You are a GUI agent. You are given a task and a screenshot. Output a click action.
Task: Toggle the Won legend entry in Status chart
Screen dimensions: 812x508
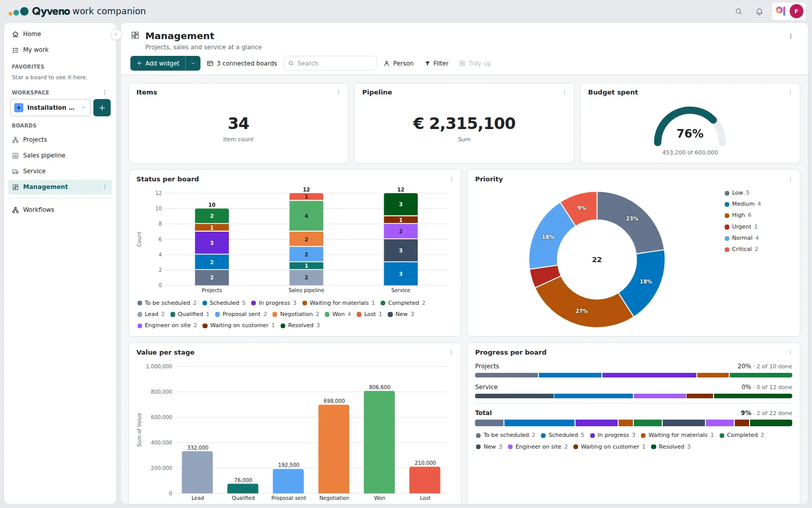(338, 314)
